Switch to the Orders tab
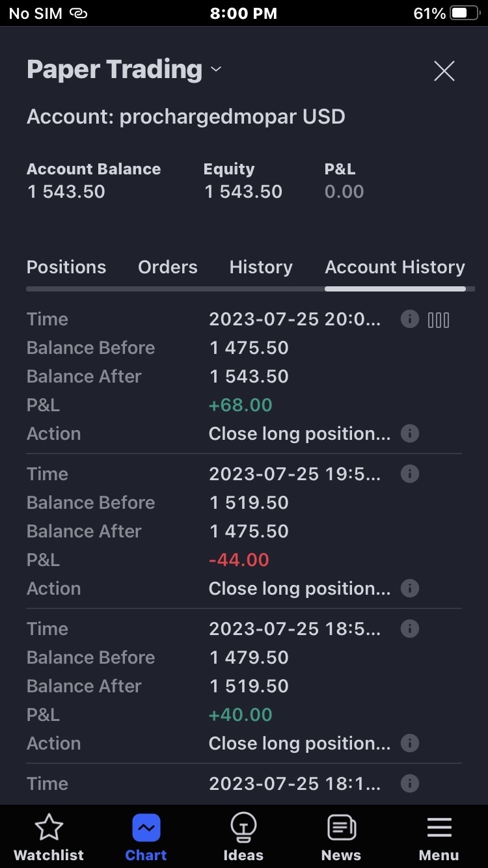This screenshot has height=868, width=488. point(168,267)
